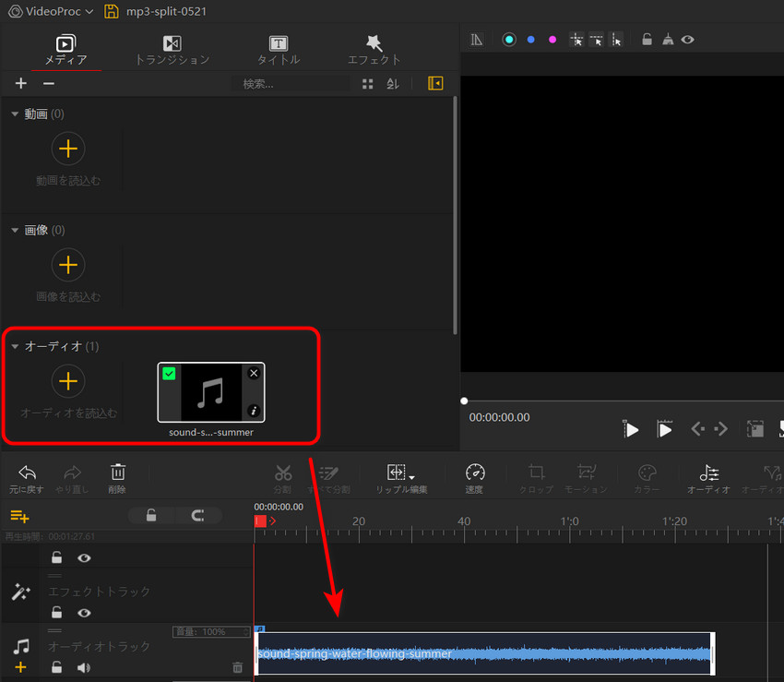The image size is (784, 682).
Task: Collapse the オーディオ (1) section
Action: tap(15, 346)
